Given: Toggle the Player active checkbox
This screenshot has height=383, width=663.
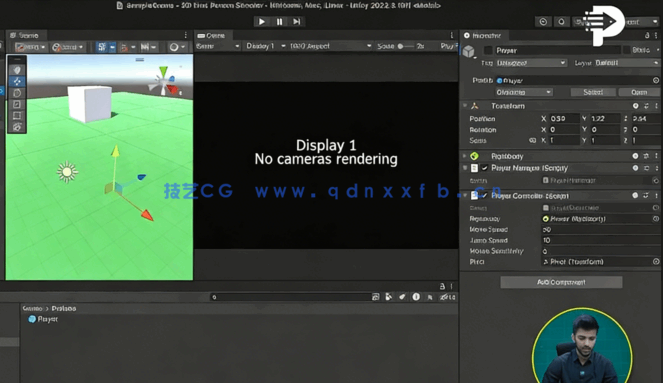Looking at the screenshot, I should tap(488, 50).
